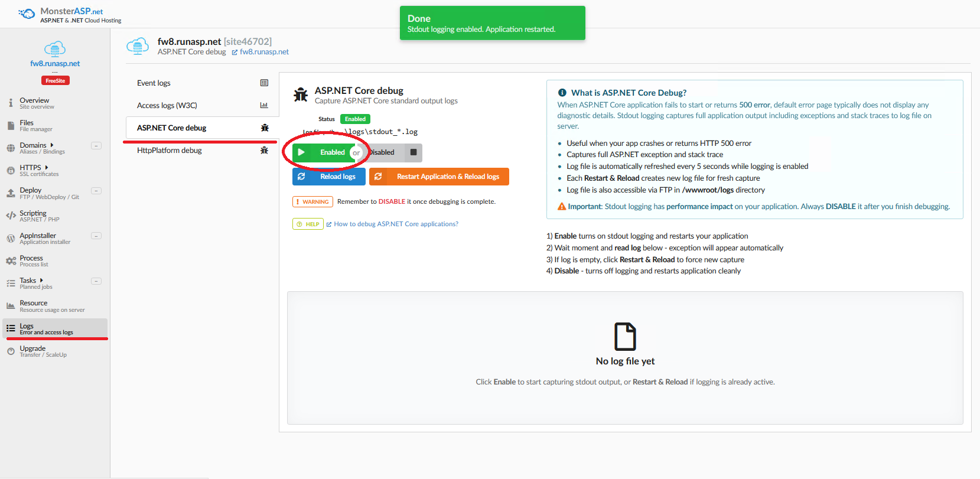Click Restart Application & Reload logs
This screenshot has height=479, width=980.
(439, 177)
